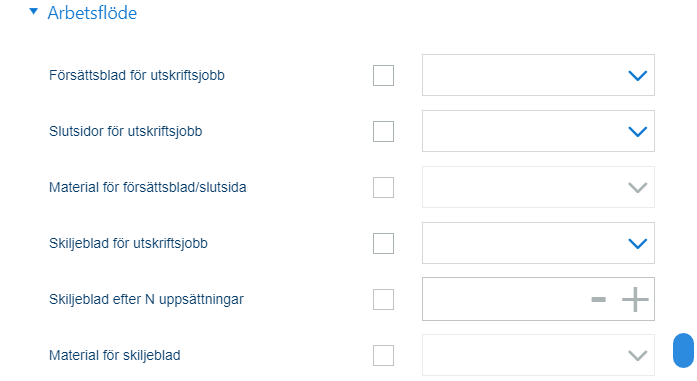Enable Försättsblad för utskriftsjobb checkbox
The image size is (697, 381).
click(x=383, y=76)
